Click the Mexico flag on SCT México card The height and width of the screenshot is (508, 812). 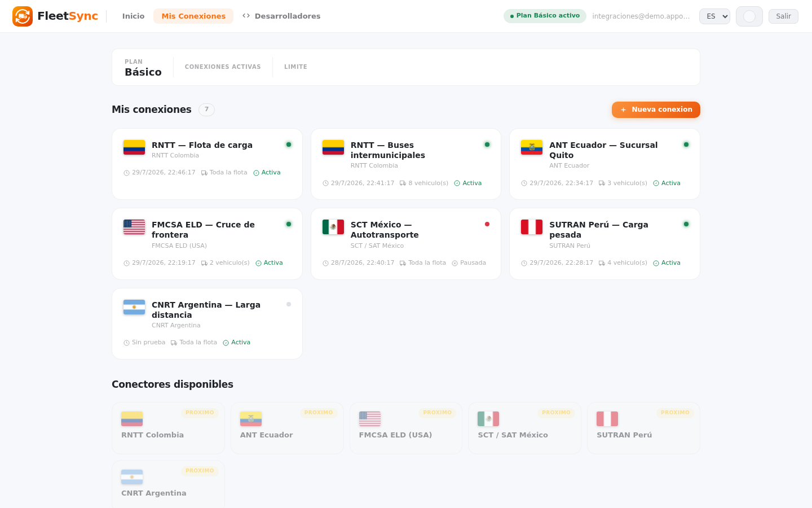click(333, 227)
